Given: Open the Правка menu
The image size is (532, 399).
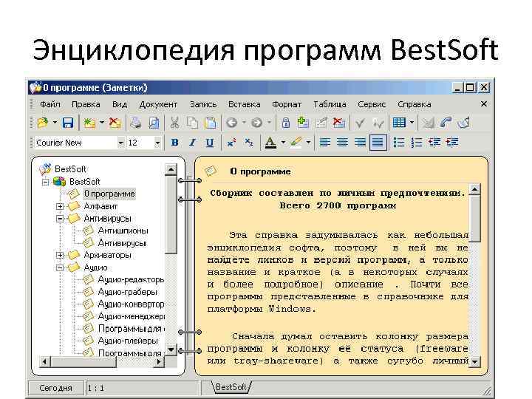Looking at the screenshot, I should [x=86, y=104].
